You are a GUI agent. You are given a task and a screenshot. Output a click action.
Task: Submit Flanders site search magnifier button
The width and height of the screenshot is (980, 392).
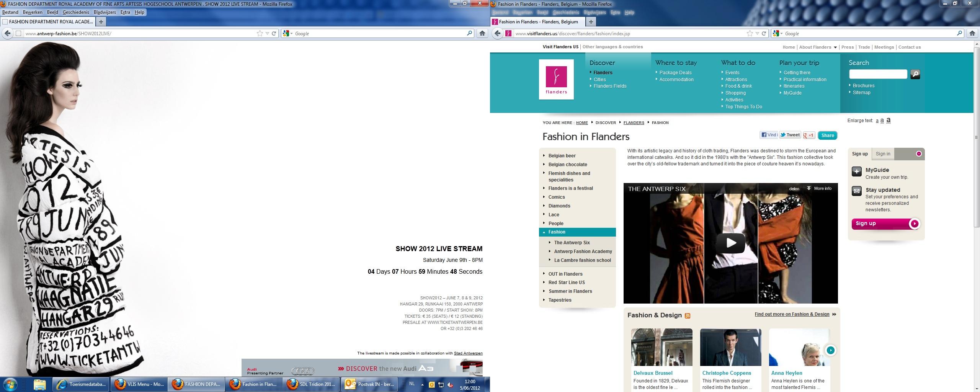click(915, 74)
